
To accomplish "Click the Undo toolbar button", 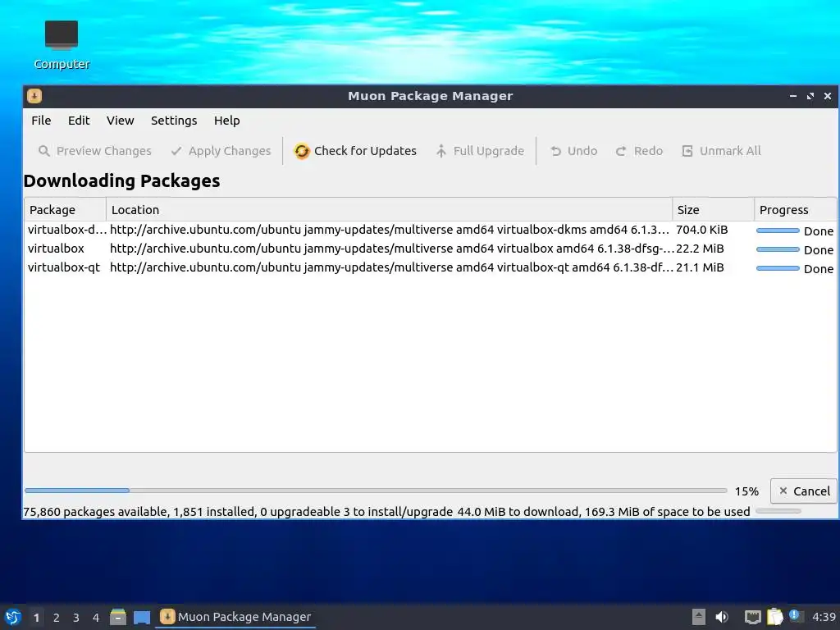I will (x=573, y=151).
